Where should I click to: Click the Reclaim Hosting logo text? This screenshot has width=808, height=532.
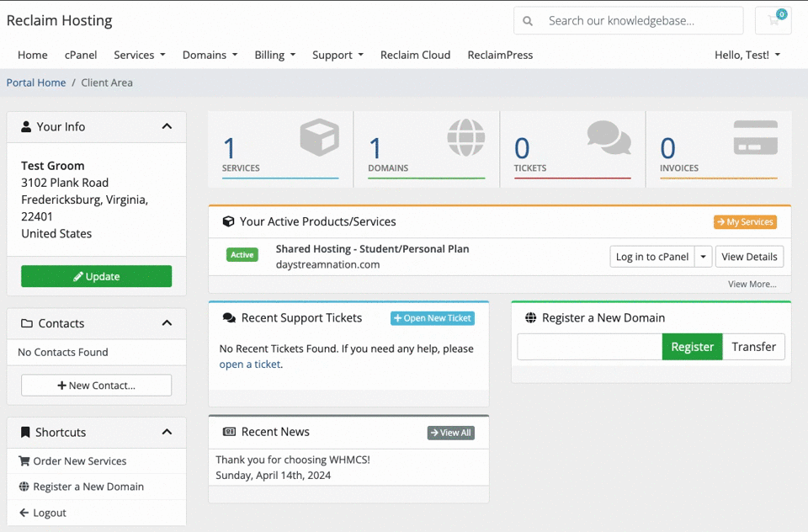point(59,20)
